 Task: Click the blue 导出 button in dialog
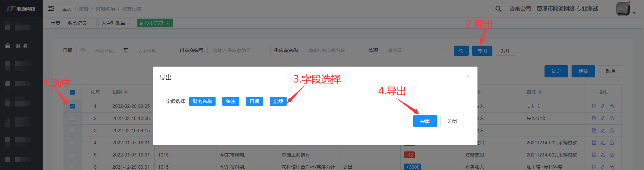click(x=425, y=121)
